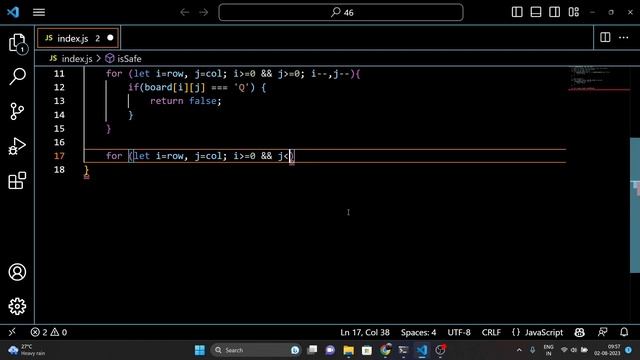Image resolution: width=640 pixels, height=360 pixels.
Task: Open the Windows Start menu
Action: (x=200, y=350)
